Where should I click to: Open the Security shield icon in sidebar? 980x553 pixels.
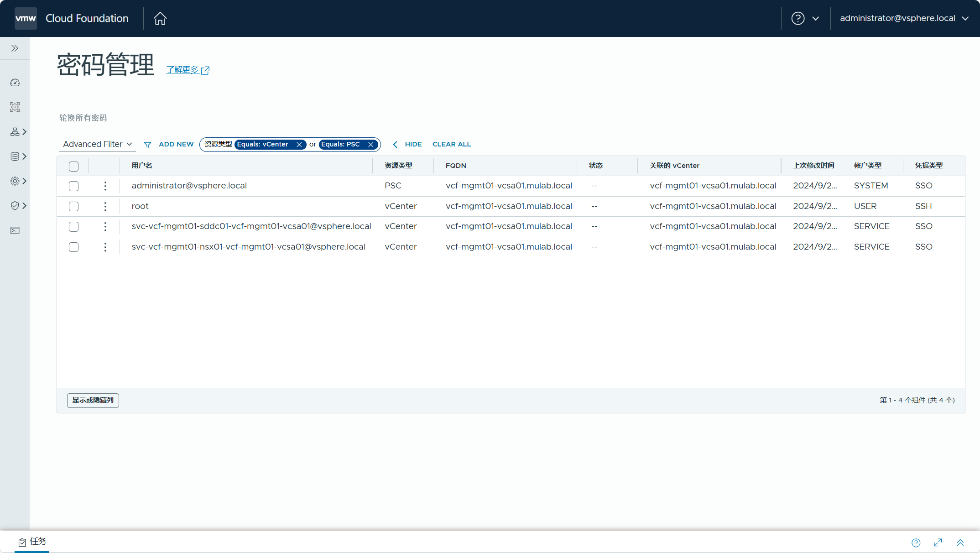(x=15, y=206)
